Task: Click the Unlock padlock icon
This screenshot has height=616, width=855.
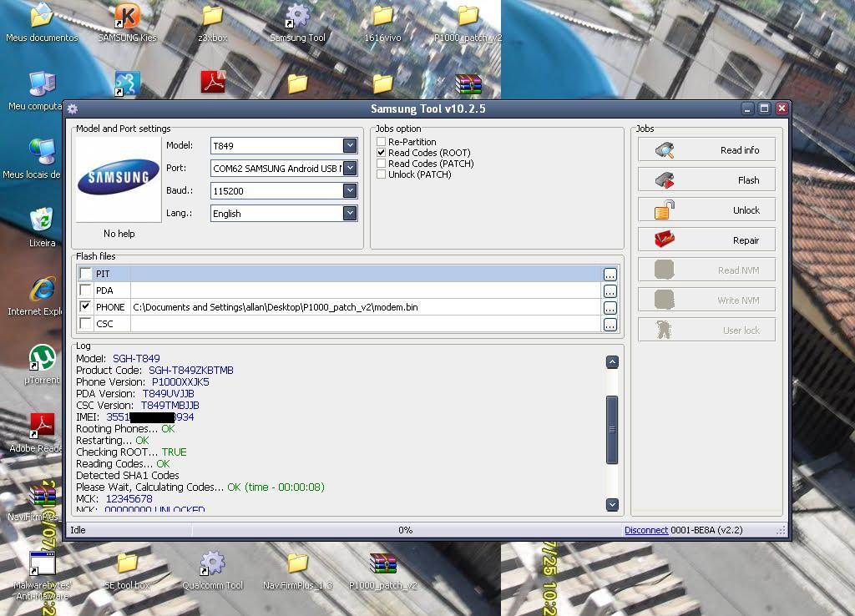Action: point(665,210)
